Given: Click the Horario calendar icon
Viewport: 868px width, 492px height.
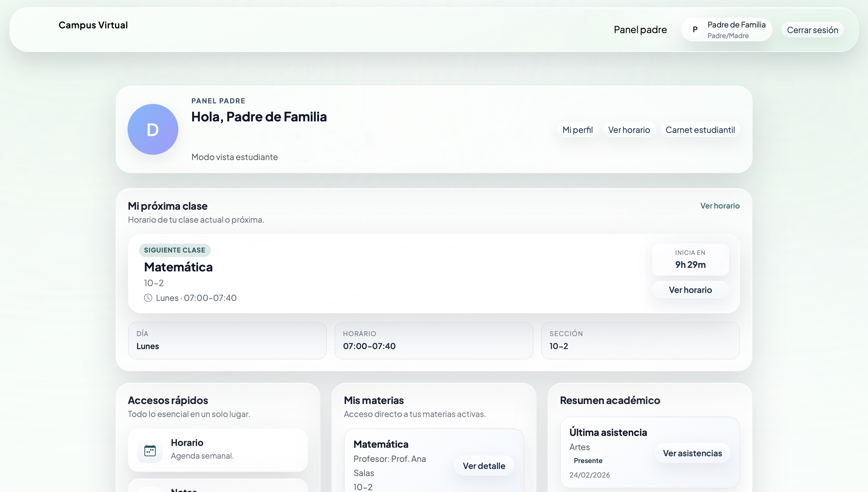Looking at the screenshot, I should [x=150, y=450].
